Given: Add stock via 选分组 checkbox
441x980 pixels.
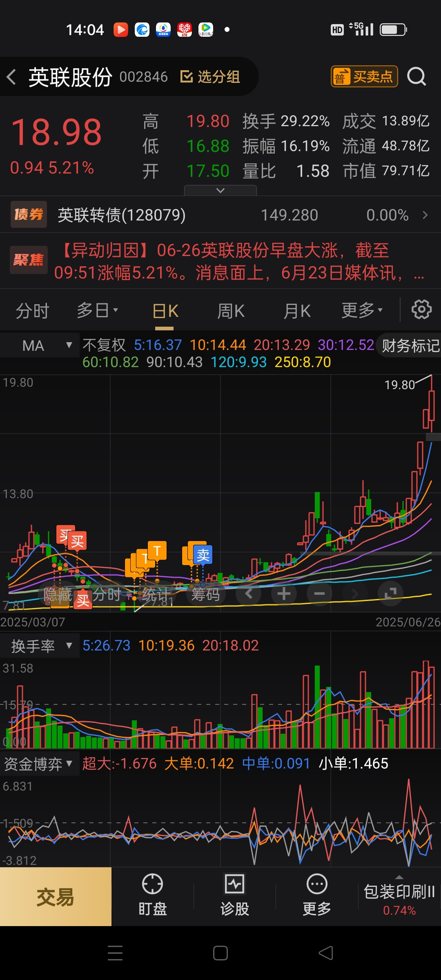Looking at the screenshot, I should point(210,76).
